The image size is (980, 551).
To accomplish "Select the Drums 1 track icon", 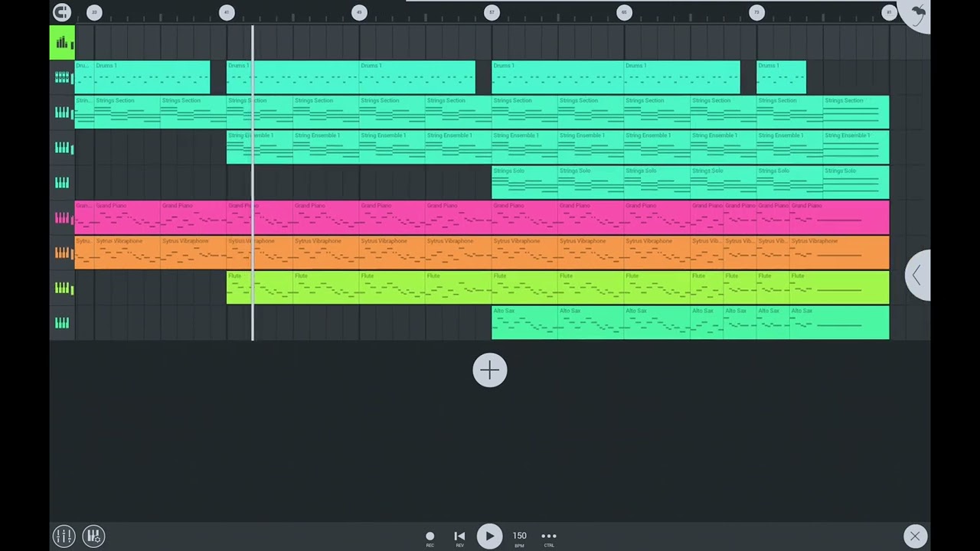I will (62, 77).
